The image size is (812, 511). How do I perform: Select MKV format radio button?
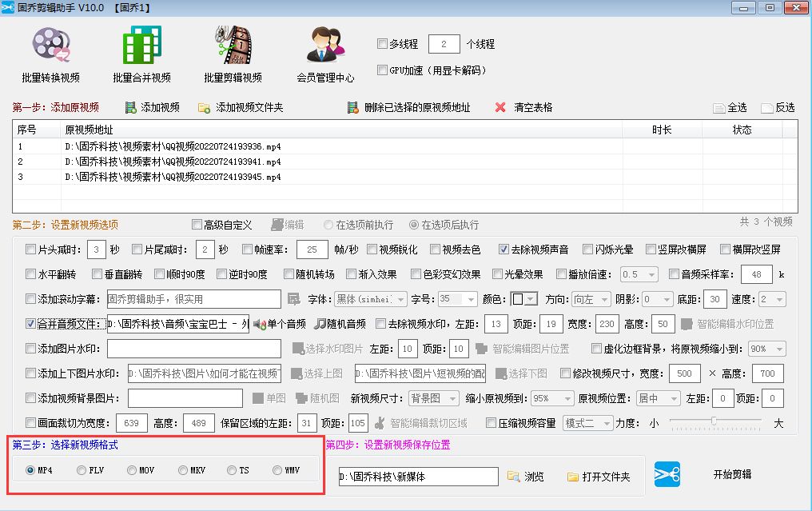(x=183, y=470)
